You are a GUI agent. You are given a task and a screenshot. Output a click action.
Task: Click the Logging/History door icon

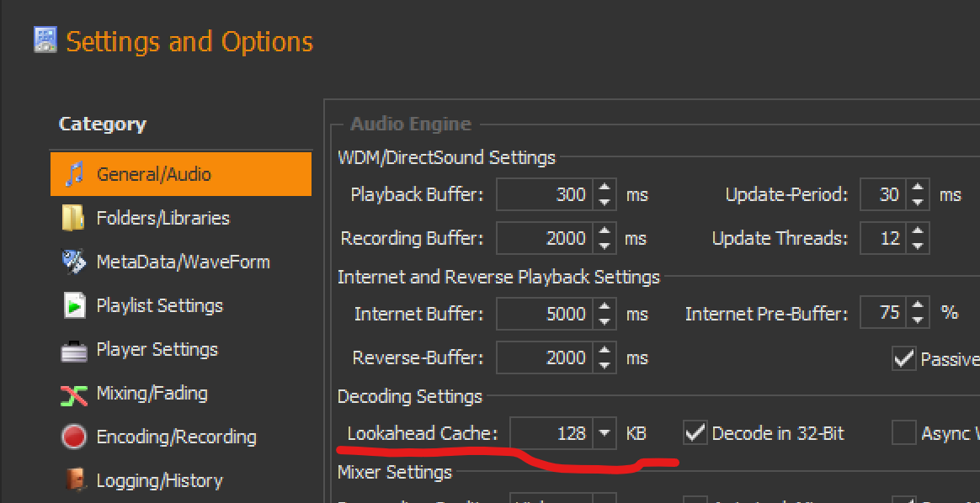[x=74, y=481]
